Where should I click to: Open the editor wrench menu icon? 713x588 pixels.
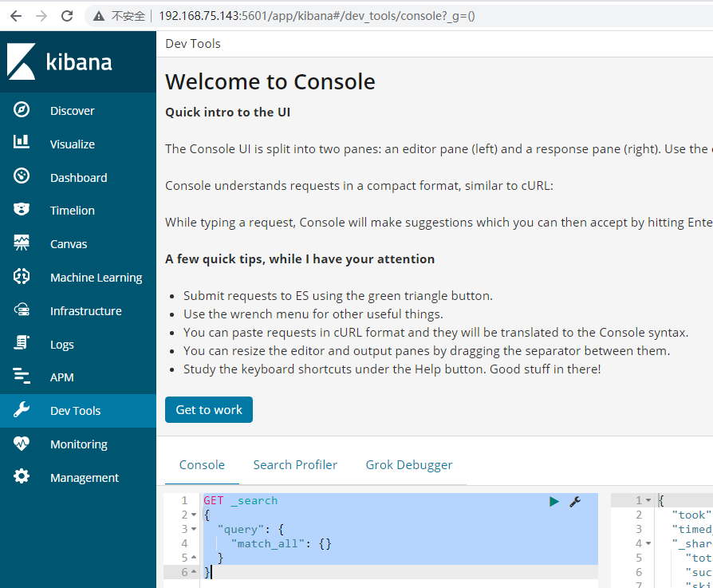tap(575, 502)
